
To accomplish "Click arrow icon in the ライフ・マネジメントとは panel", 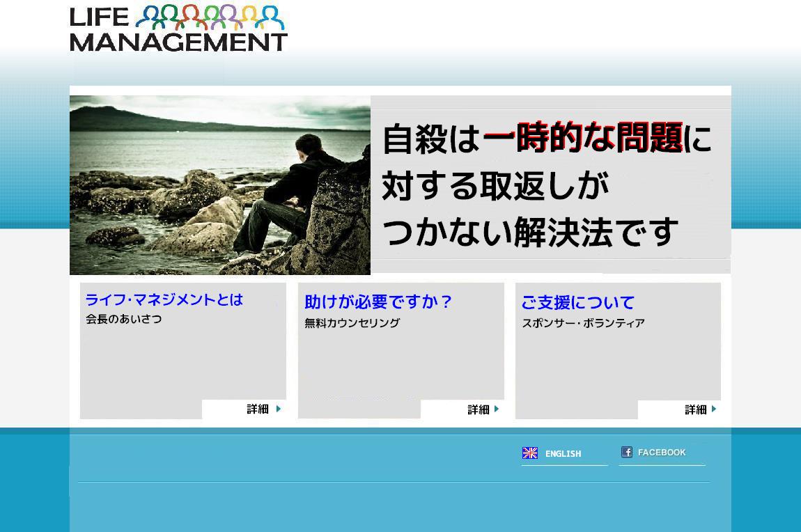I will (279, 409).
